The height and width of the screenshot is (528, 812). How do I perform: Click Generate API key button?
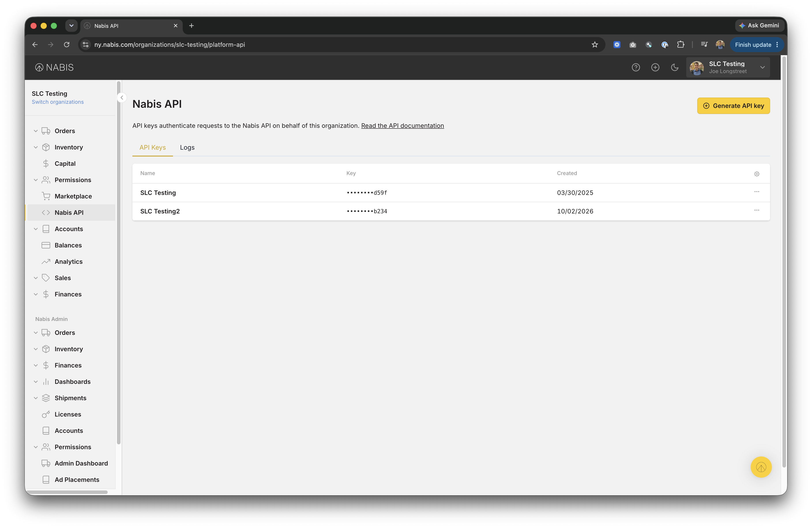[733, 106]
